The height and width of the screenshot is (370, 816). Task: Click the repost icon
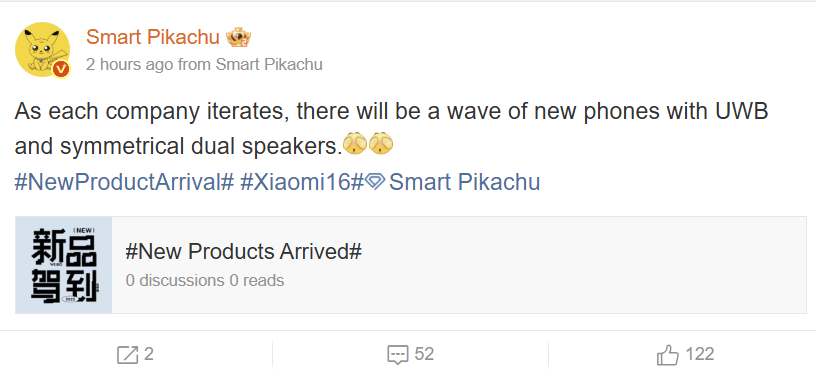click(128, 355)
